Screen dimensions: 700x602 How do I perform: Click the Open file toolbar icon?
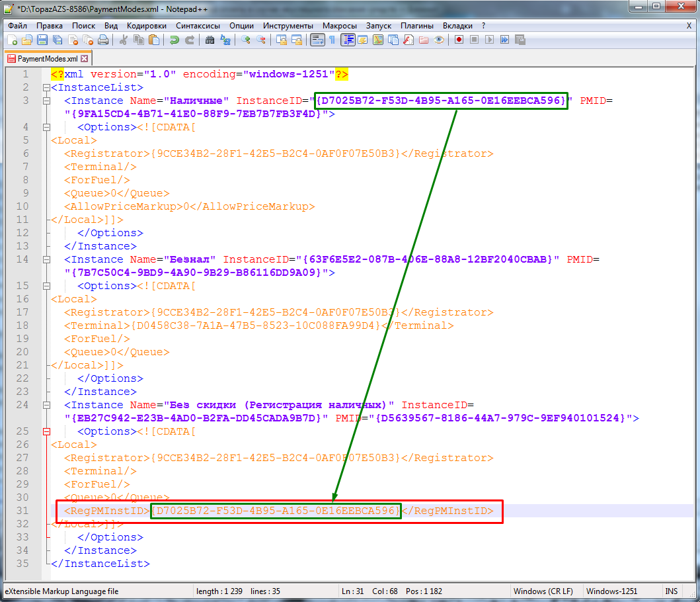tap(27, 40)
